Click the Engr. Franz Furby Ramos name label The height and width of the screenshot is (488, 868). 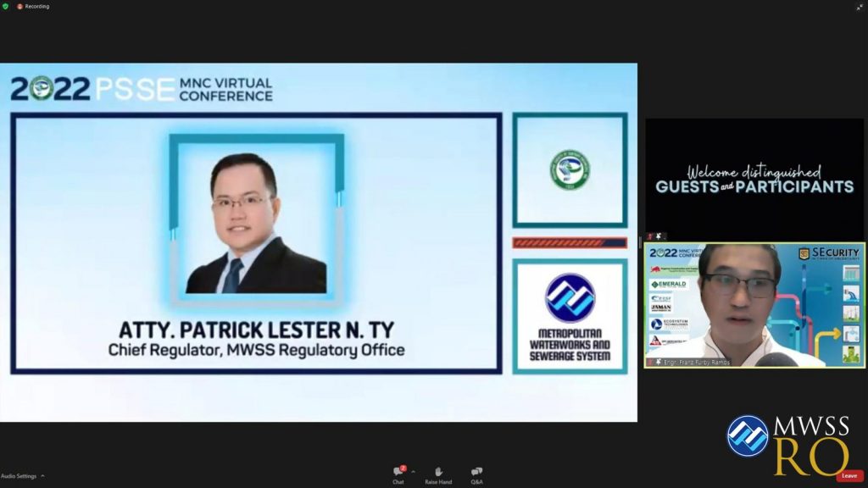tap(697, 363)
